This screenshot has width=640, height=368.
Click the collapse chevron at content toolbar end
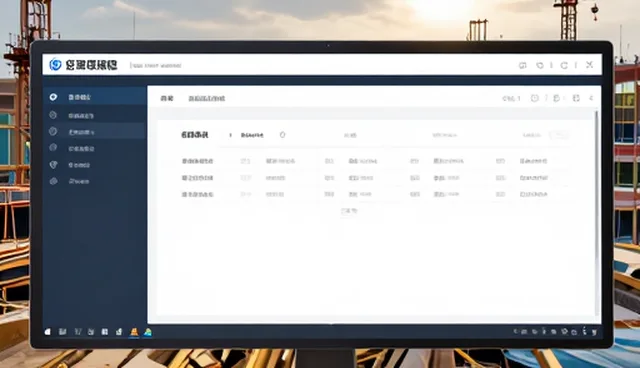591,98
